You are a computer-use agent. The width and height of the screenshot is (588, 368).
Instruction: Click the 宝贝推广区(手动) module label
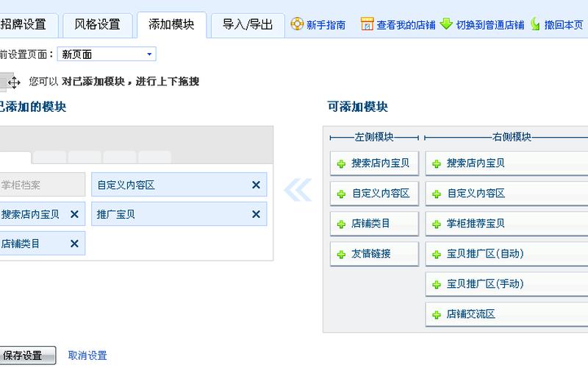pyautogui.click(x=485, y=284)
